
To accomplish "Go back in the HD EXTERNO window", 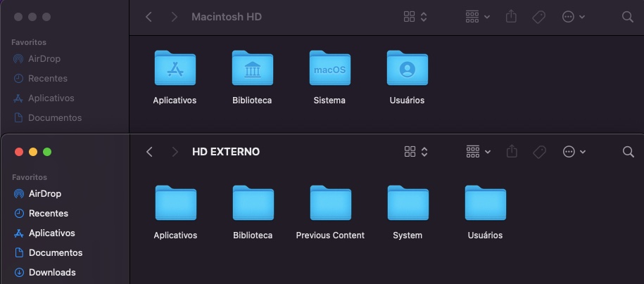I will (149, 152).
